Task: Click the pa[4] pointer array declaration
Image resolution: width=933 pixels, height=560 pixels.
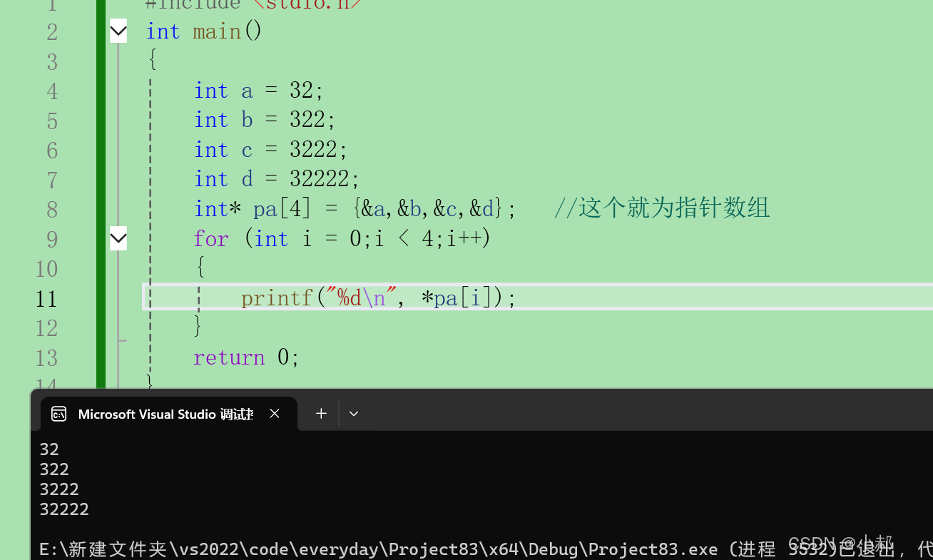Action: pos(355,209)
